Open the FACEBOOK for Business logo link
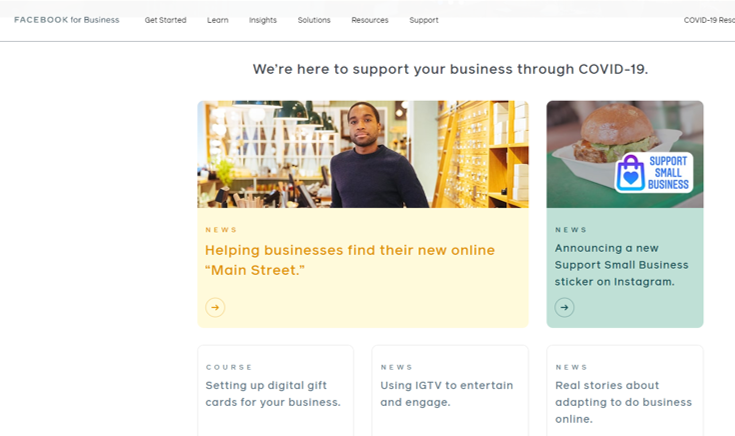The height and width of the screenshot is (436, 735). 67,20
